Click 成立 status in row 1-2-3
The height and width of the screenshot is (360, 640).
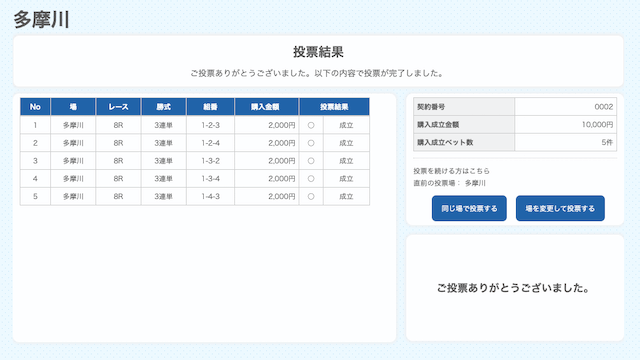click(x=346, y=125)
